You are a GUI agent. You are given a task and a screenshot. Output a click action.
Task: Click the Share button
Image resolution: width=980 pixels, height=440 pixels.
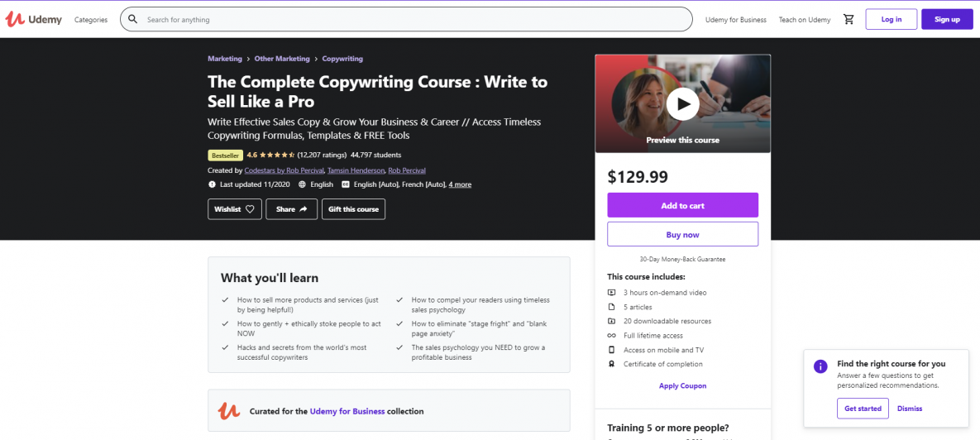coord(291,209)
